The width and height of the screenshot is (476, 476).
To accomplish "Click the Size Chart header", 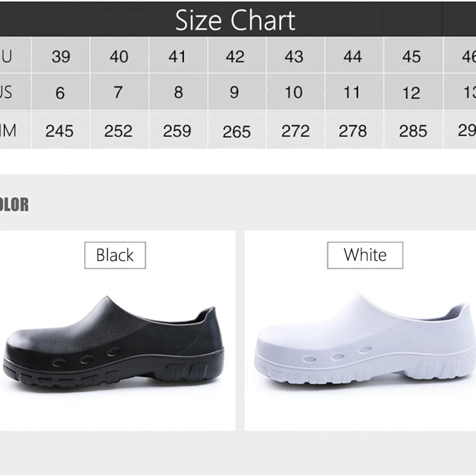I will click(x=235, y=20).
